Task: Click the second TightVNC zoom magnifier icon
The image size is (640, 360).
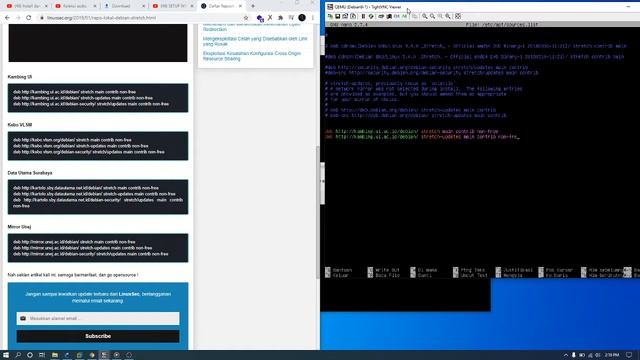Action: (x=433, y=16)
